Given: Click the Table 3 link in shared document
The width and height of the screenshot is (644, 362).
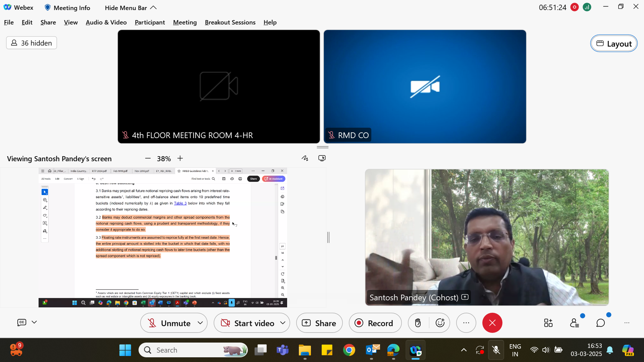Looking at the screenshot, I should point(180,203).
